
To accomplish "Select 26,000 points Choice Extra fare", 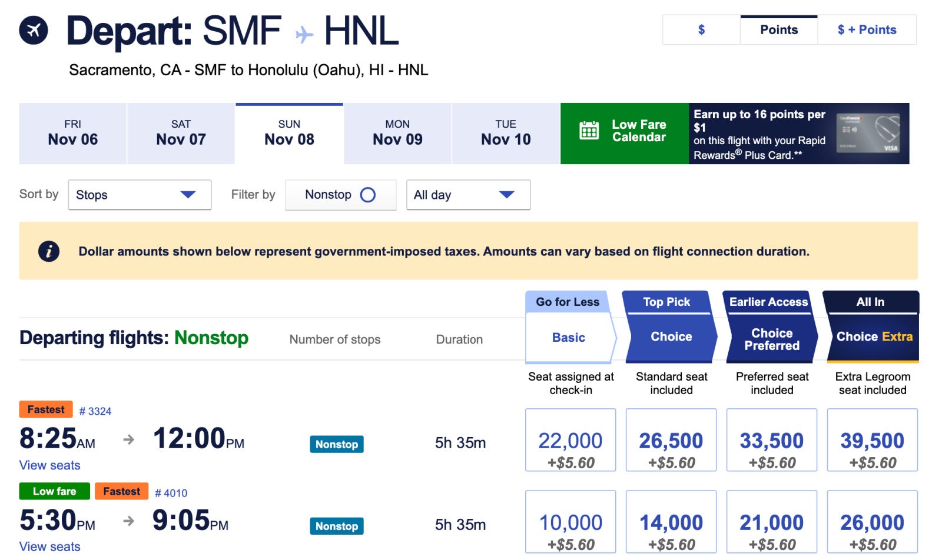I will [873, 522].
